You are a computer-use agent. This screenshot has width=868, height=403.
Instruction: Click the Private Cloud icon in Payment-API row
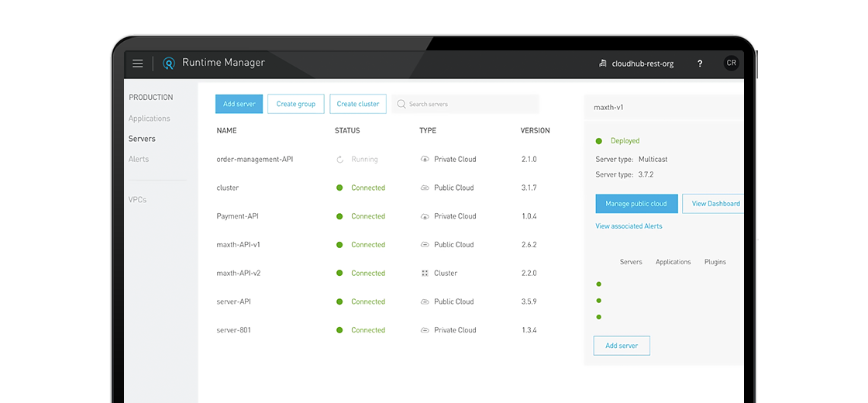(425, 216)
